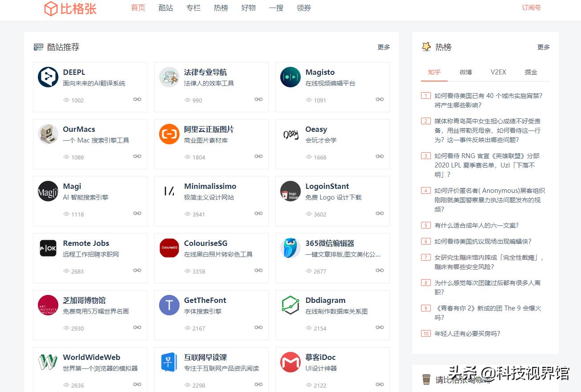Click the chain link icon on the DEEPL card

pyautogui.click(x=137, y=99)
